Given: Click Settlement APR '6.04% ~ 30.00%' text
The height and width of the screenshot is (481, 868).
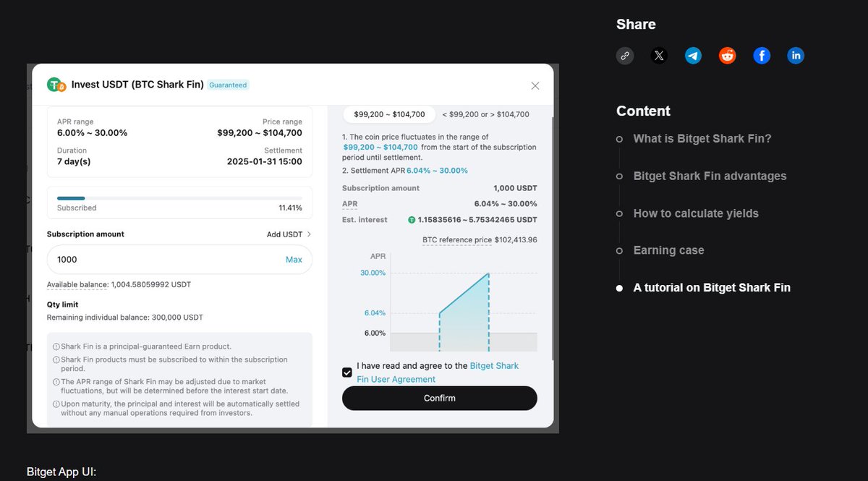Looking at the screenshot, I should coord(437,171).
